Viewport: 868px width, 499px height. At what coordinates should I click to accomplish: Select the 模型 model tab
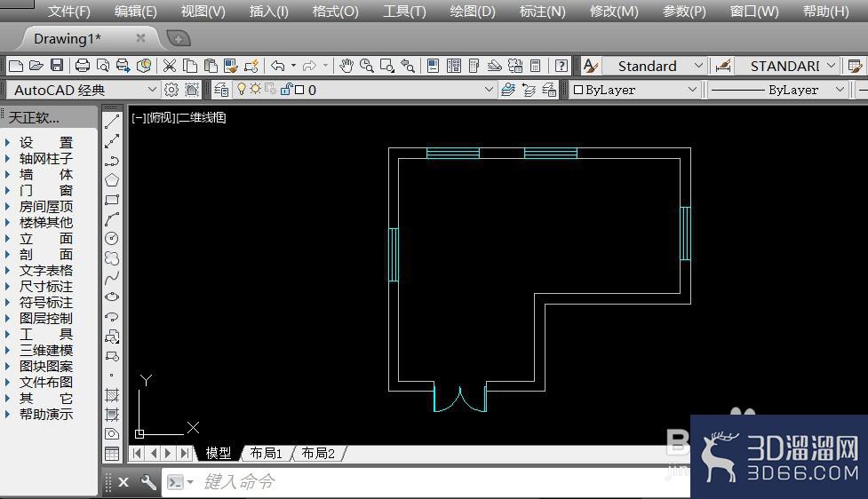point(219,454)
